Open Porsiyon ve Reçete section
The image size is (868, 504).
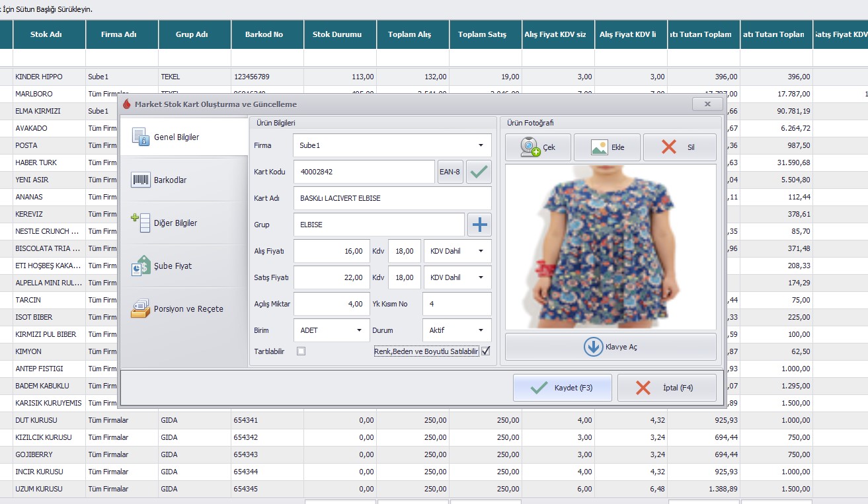point(184,308)
